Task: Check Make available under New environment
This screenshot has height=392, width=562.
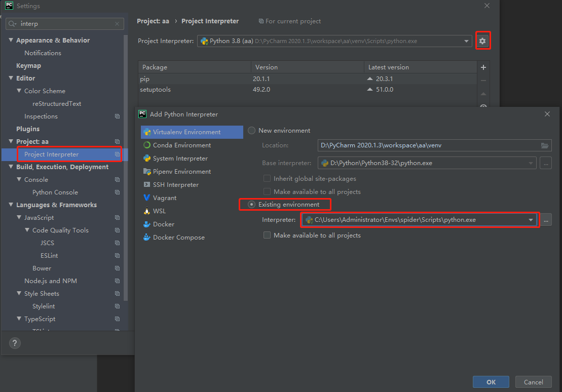Action: click(267, 192)
